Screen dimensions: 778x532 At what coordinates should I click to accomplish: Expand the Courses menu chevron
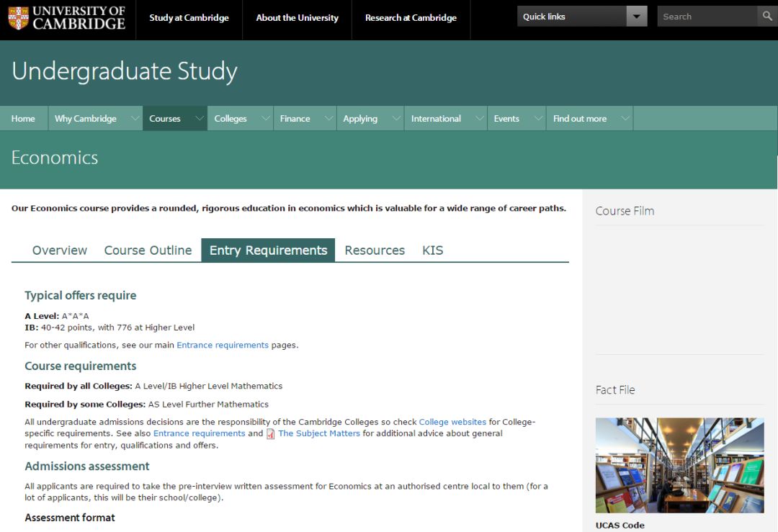(199, 119)
